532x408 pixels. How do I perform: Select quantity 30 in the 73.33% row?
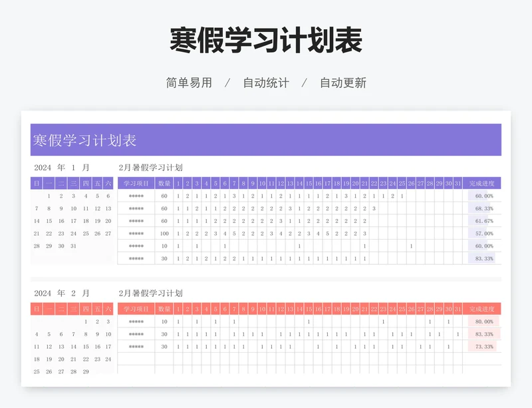click(x=164, y=347)
